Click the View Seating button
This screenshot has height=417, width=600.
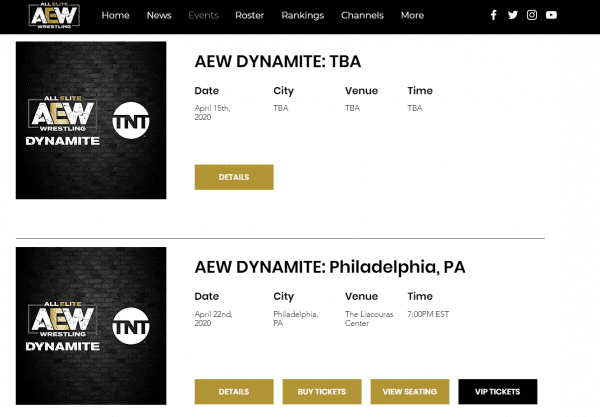tap(409, 392)
